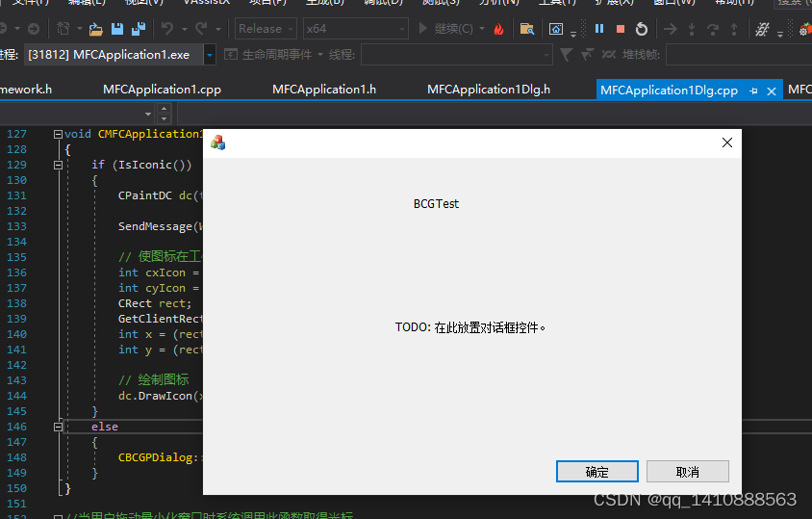Click the Undo arrow icon

click(x=166, y=29)
